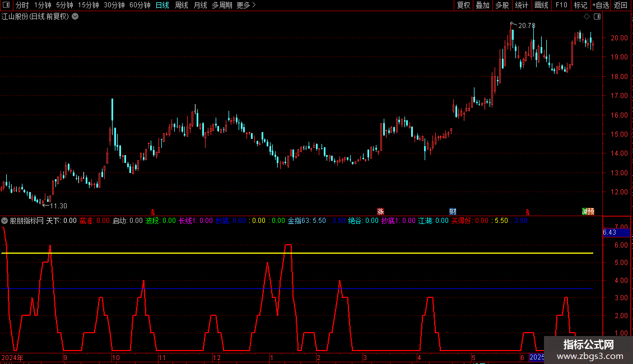Click the 2024年 date axis label
This screenshot has height=364, width=633.
point(12,357)
